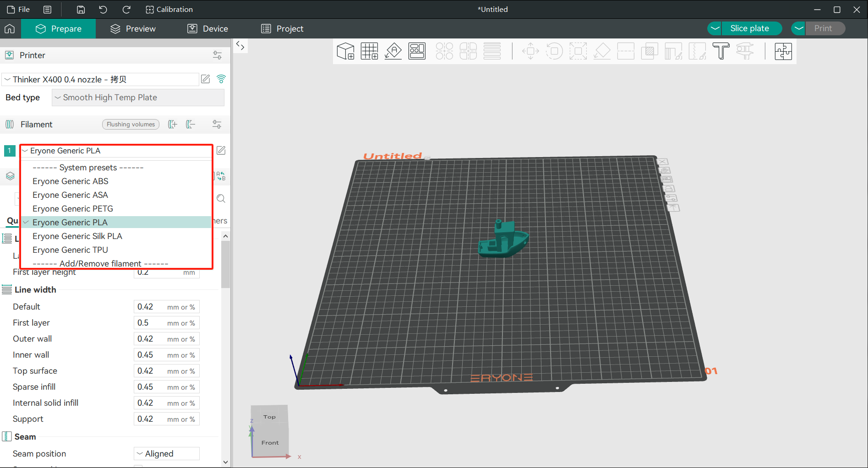The width and height of the screenshot is (868, 468).
Task: Switch to the Preview tab
Action: pos(133,29)
